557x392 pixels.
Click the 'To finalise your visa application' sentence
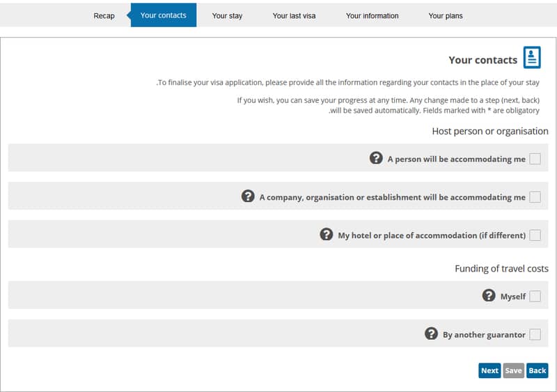point(347,82)
